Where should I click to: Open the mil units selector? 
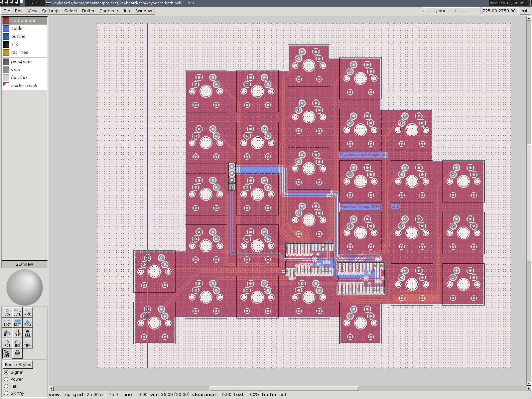coord(525,11)
